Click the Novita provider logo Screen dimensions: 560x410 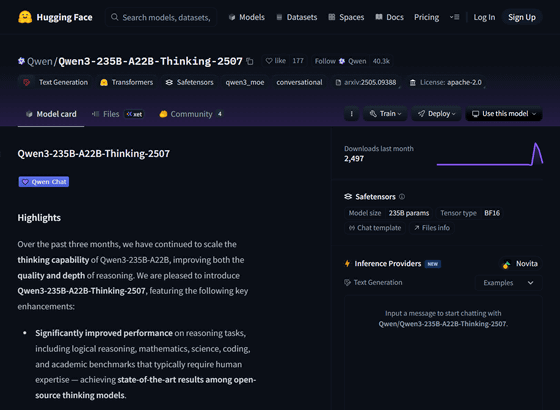(x=506, y=264)
